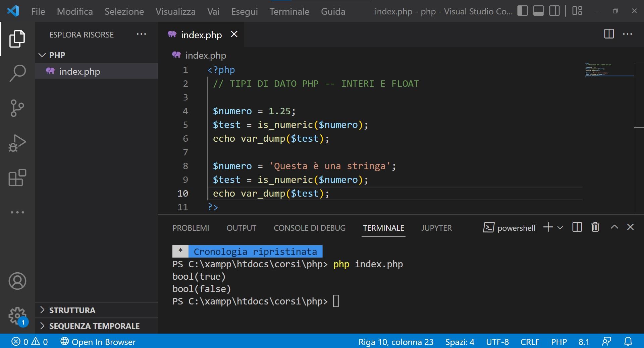Viewport: 644px width, 348px height.
Task: Switch to the OUTPUT panel tab
Action: pos(241,228)
